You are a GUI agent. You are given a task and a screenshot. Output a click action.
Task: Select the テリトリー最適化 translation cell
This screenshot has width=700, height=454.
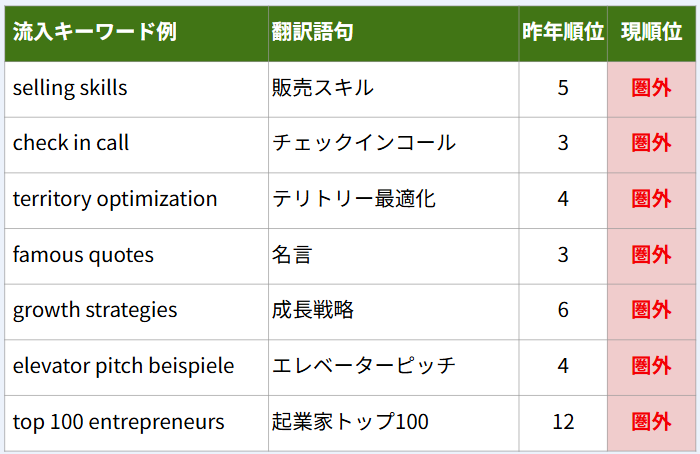pos(354,199)
